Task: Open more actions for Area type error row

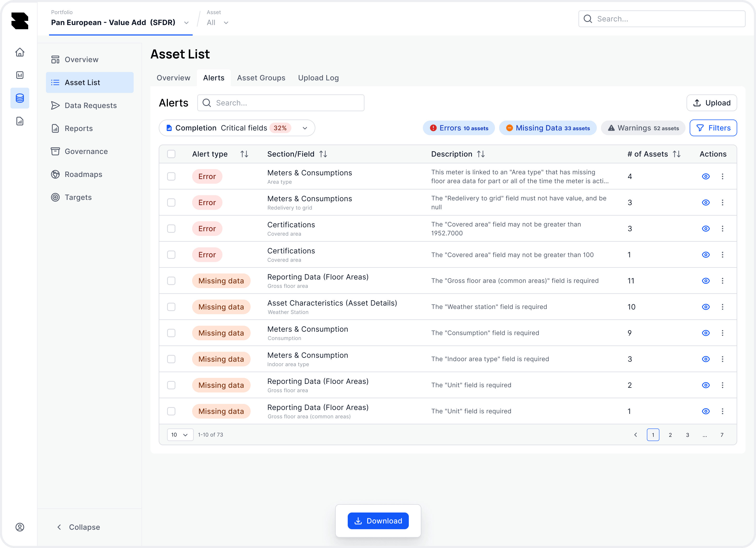Action: coord(722,177)
